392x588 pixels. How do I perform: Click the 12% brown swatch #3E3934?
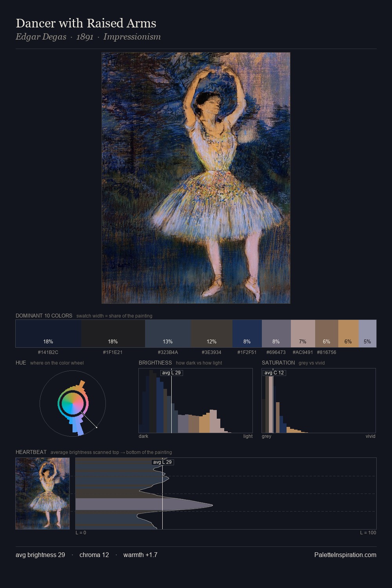click(212, 334)
